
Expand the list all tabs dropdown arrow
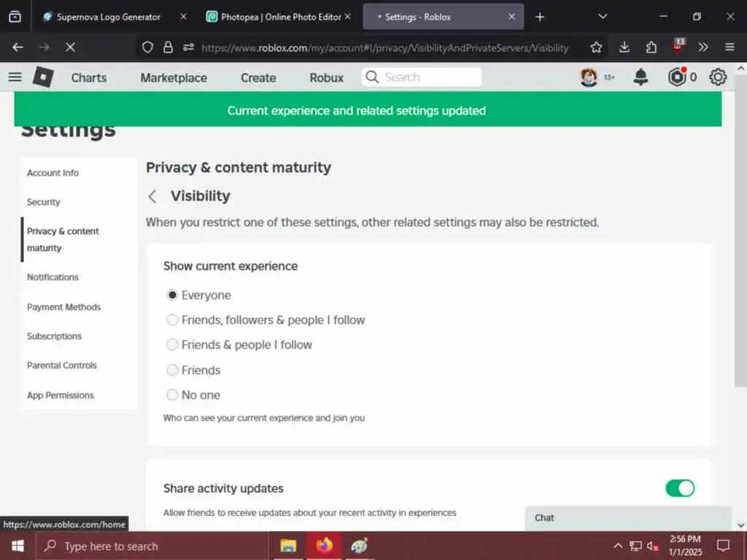click(603, 17)
